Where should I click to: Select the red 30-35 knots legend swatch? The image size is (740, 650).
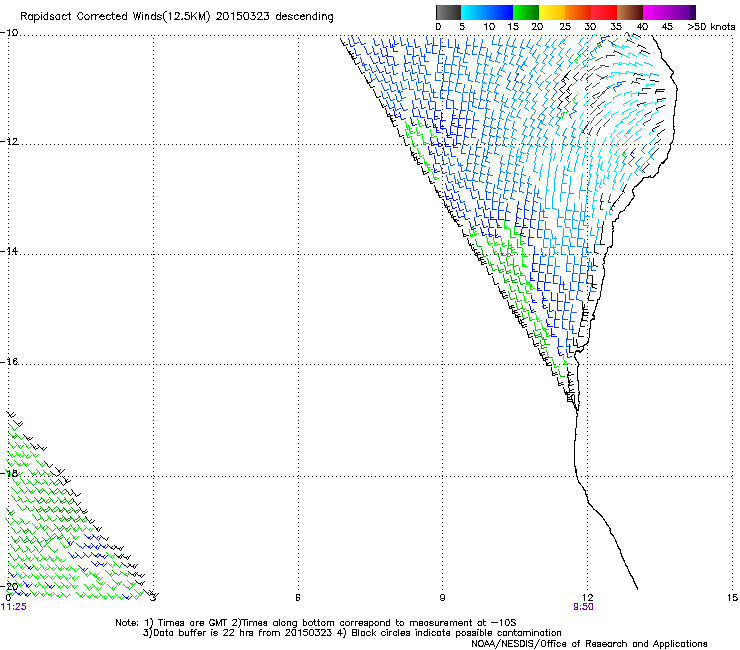click(604, 12)
